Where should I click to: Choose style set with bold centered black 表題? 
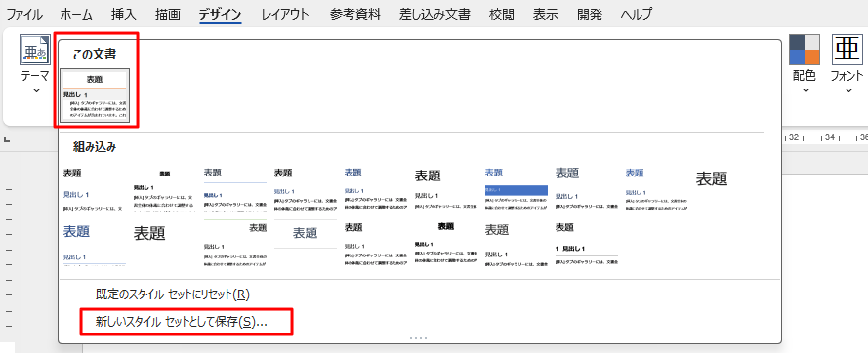click(445, 244)
